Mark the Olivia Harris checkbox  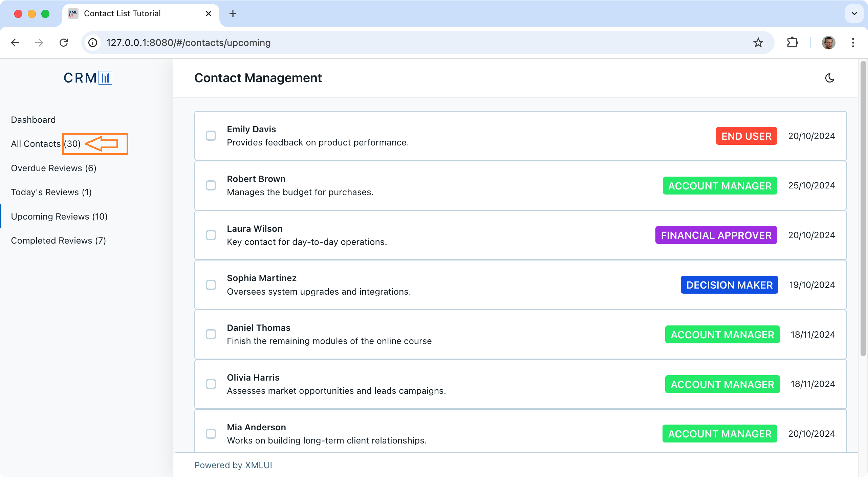(211, 384)
